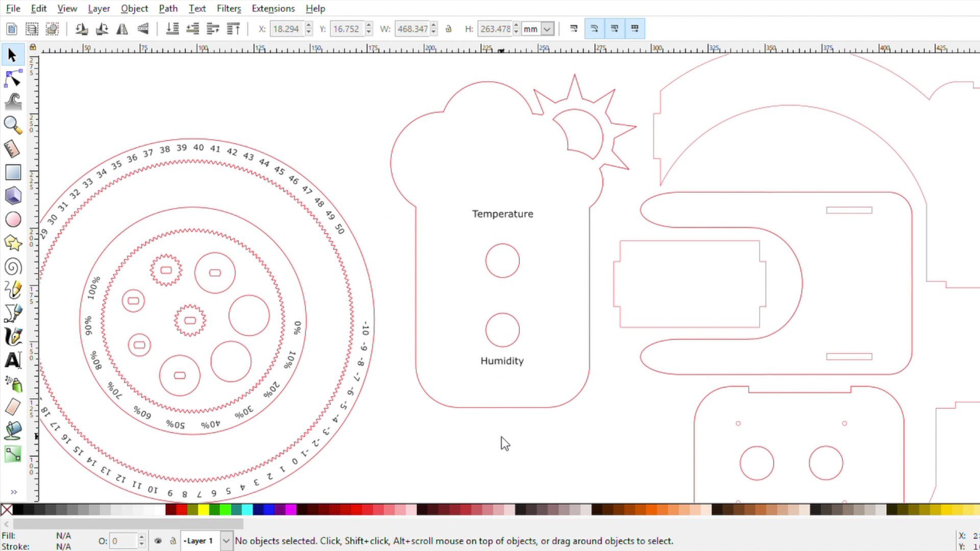
Task: Raise selection to top icon
Action: pos(233,29)
